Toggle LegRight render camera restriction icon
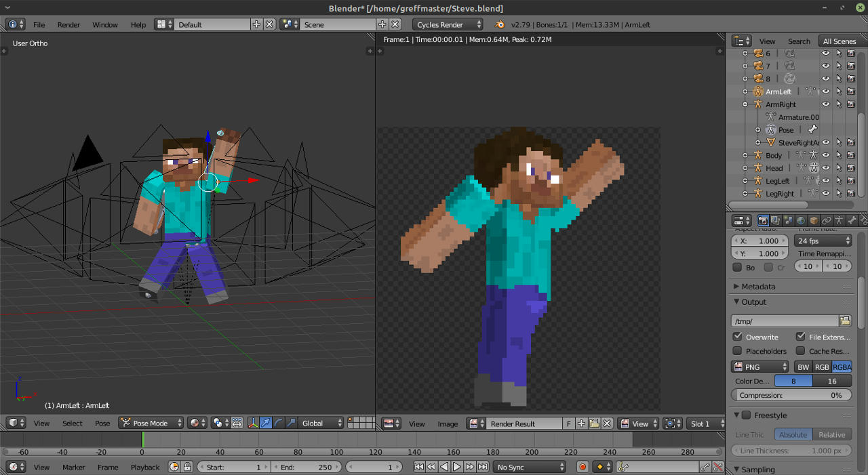Screen dimensions: 868x475 [x=851, y=193]
